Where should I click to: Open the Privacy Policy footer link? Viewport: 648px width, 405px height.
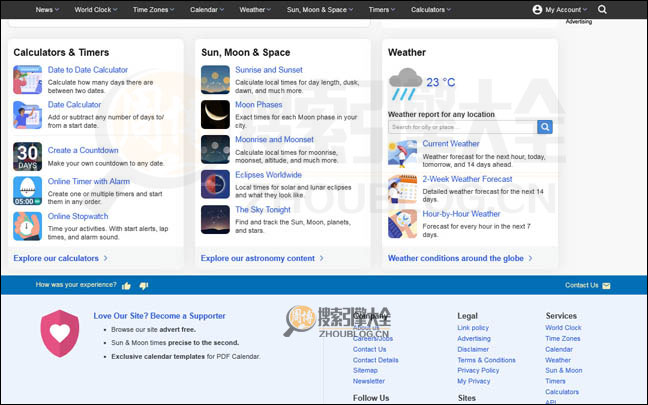[478, 370]
